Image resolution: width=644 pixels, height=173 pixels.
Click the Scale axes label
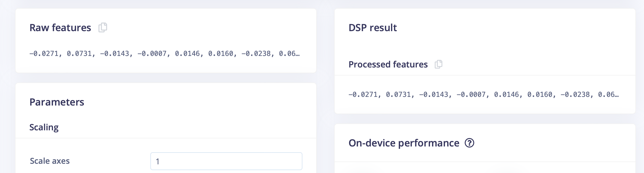pos(50,161)
